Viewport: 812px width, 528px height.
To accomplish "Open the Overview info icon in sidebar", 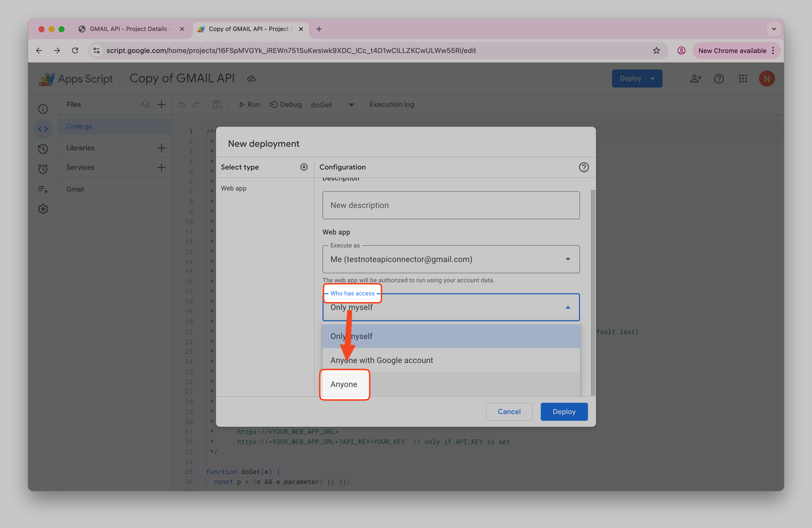I will click(43, 109).
